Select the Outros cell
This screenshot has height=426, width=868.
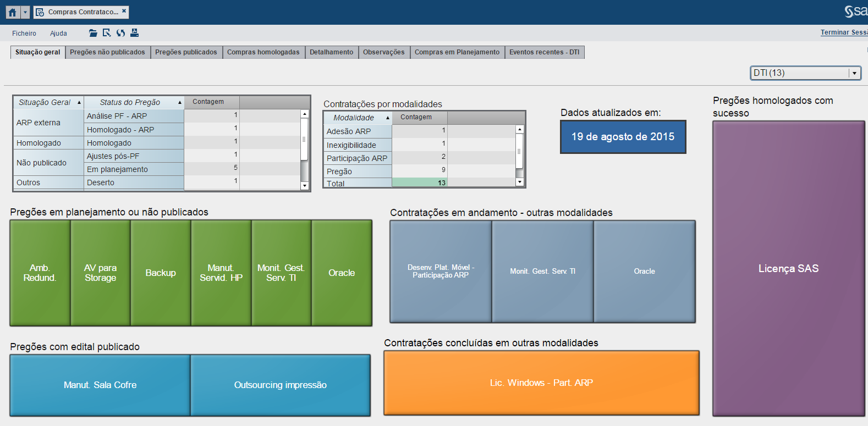click(x=49, y=182)
